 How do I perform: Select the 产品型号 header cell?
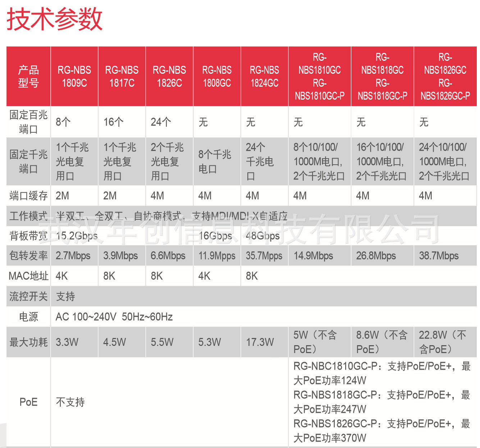click(28, 76)
